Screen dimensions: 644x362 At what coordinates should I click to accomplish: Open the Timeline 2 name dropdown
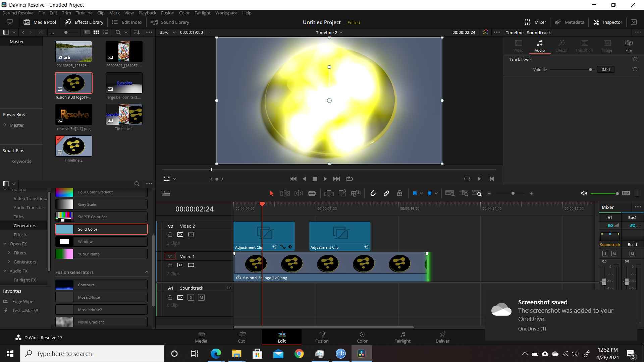pyautogui.click(x=329, y=33)
